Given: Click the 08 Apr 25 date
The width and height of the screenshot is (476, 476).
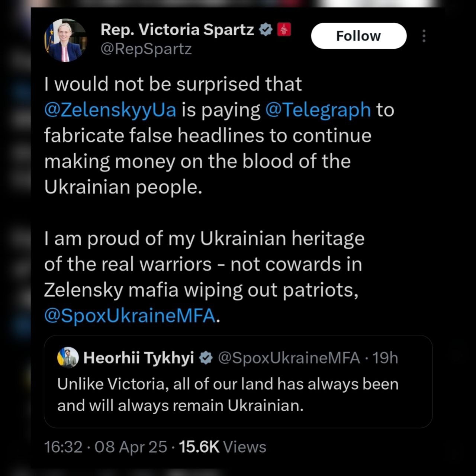Looking at the screenshot, I should [131, 447].
